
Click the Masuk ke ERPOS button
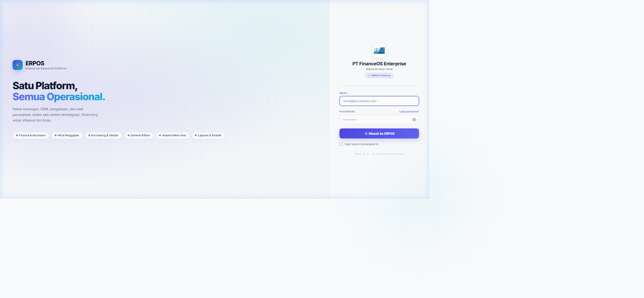379,133
